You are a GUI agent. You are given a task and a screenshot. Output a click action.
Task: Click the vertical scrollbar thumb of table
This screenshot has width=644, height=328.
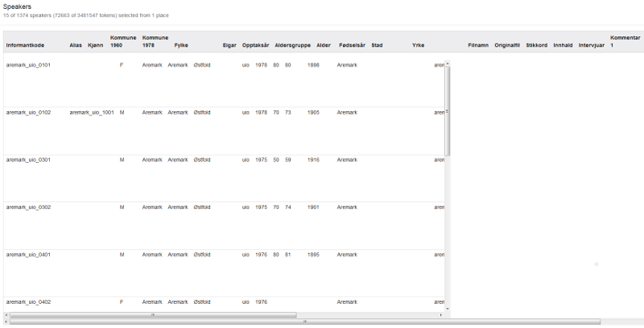448,109
